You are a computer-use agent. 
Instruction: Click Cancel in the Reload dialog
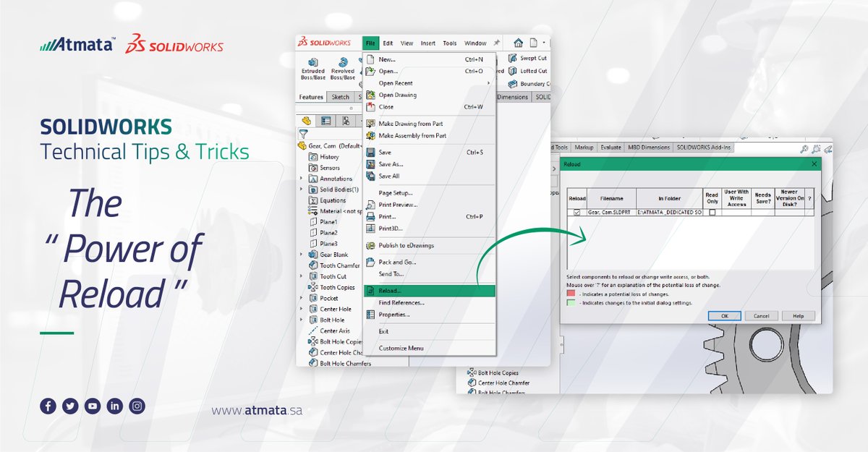pos(761,316)
